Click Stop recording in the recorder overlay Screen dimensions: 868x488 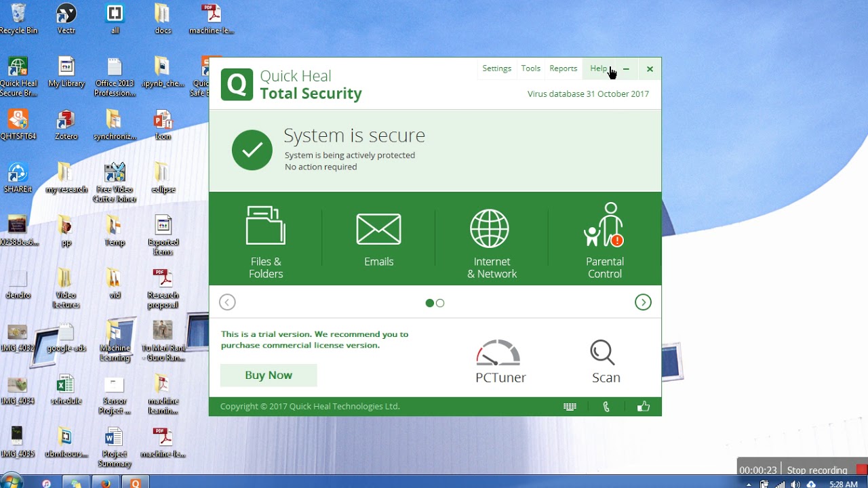pos(817,470)
